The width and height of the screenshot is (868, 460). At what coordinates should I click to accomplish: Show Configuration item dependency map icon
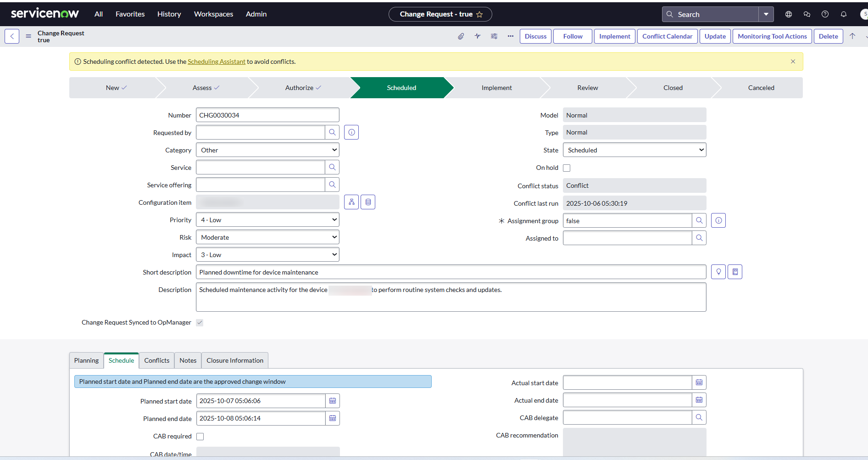click(351, 202)
